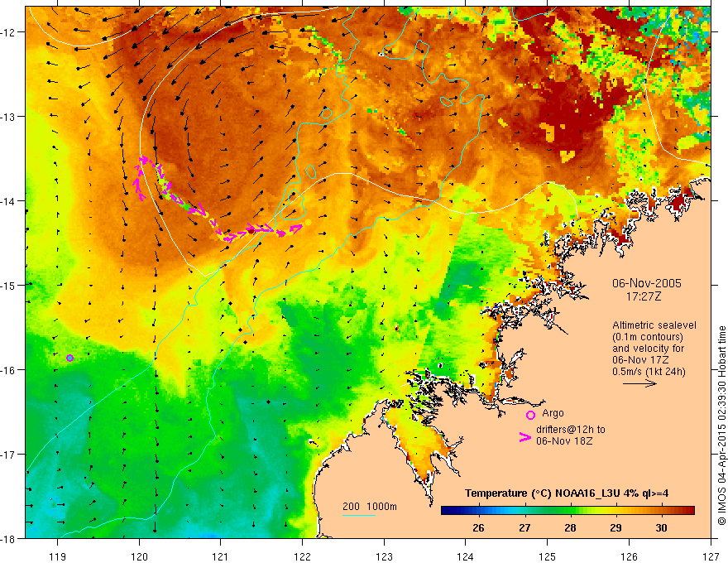Click latitude axis label -13

point(8,117)
